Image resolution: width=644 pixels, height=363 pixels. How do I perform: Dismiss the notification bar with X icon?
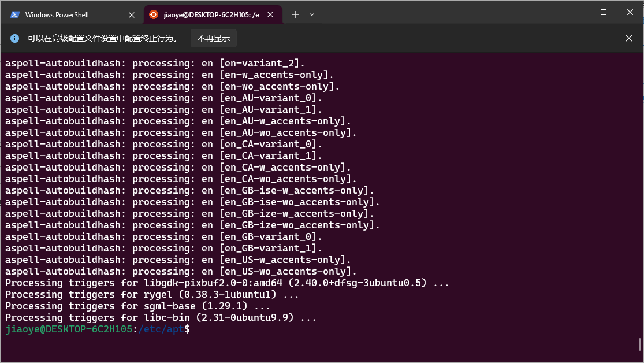tap(629, 38)
